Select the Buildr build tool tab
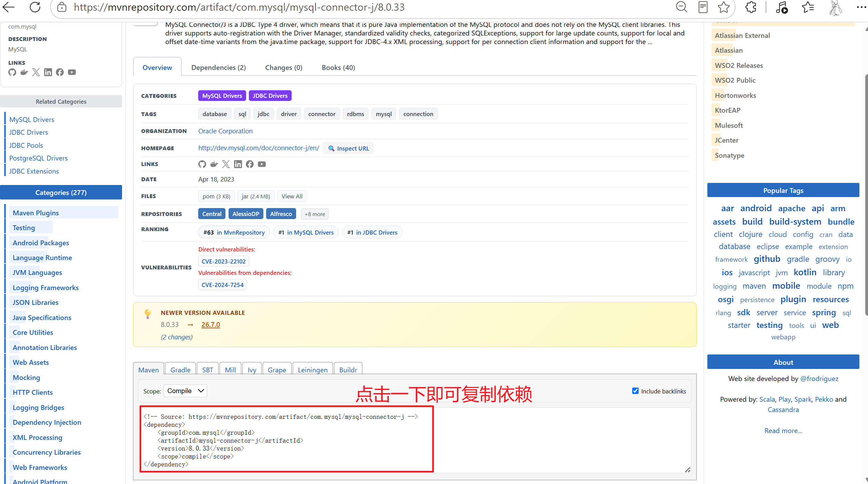Screen dimensions: 868x484 pos(348,369)
